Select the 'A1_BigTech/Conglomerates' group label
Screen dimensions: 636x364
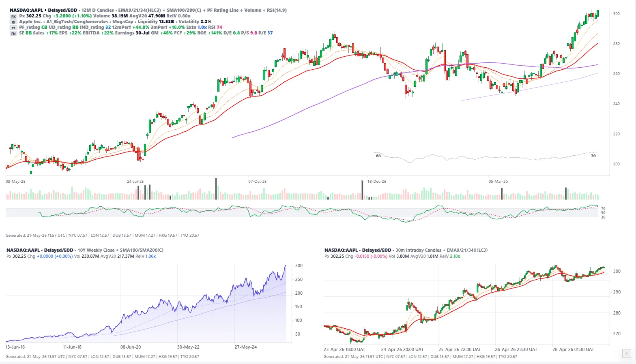[77, 21]
